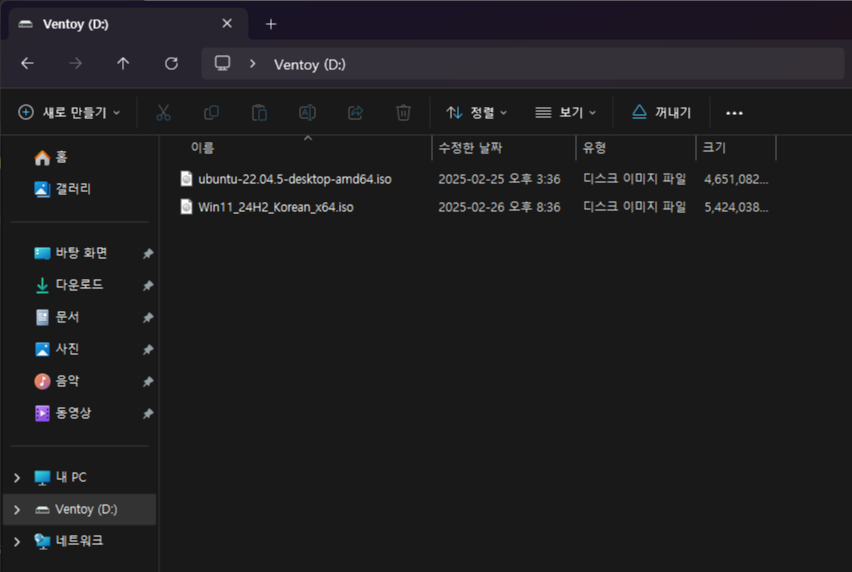Open 음악 (Music) in the sidebar

tap(57, 381)
